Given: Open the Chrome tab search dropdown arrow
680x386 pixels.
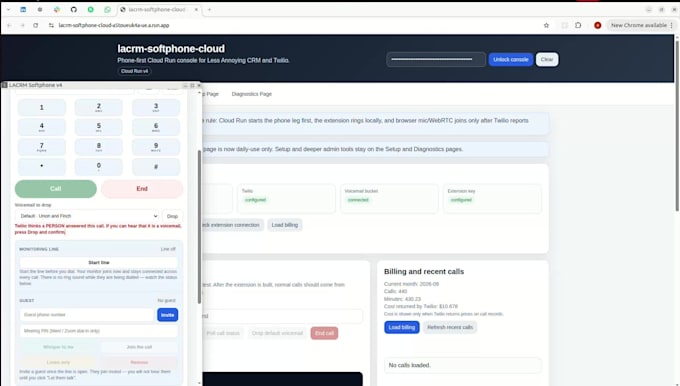Looking at the screenshot, I should point(8,9).
